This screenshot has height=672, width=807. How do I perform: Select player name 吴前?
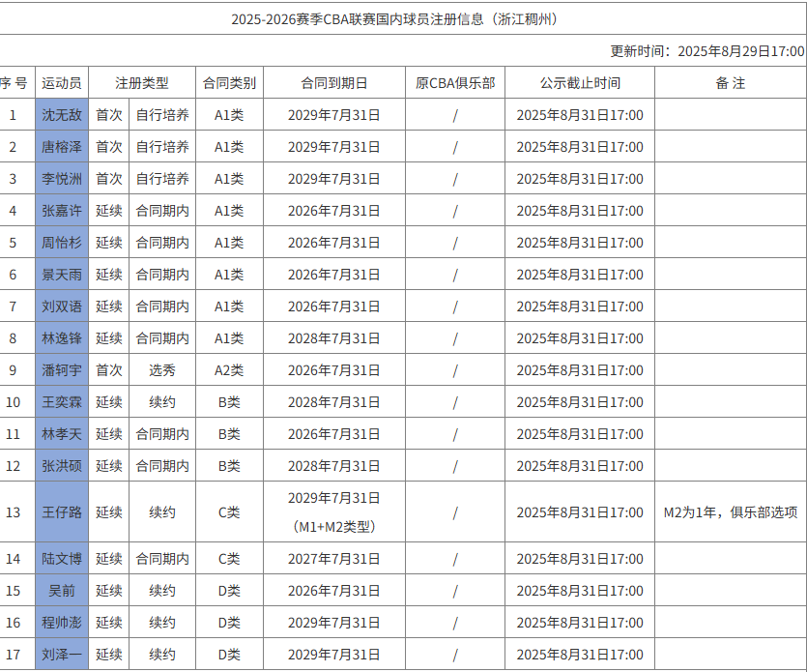62,591
